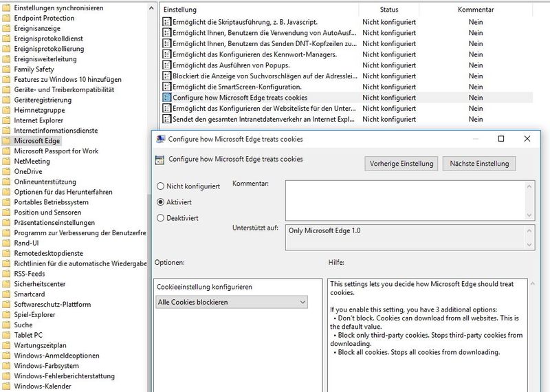Click the Nächste Einstellung button

[479, 164]
